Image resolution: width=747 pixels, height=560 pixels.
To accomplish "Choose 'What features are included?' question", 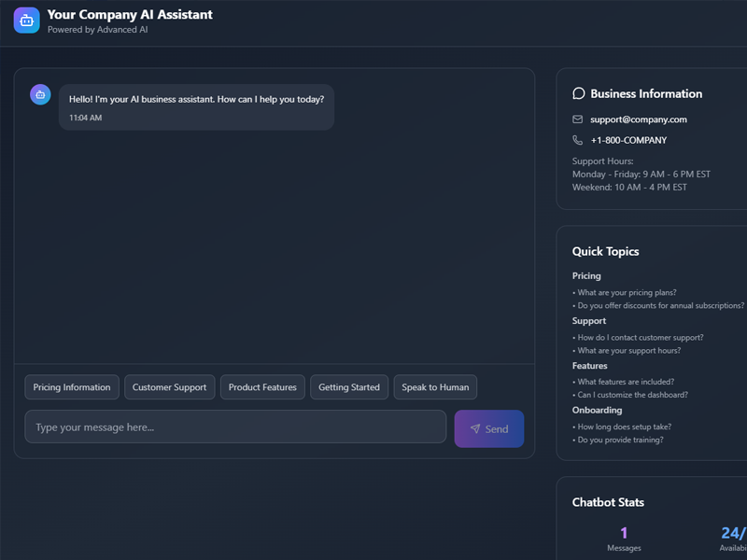I will point(625,382).
